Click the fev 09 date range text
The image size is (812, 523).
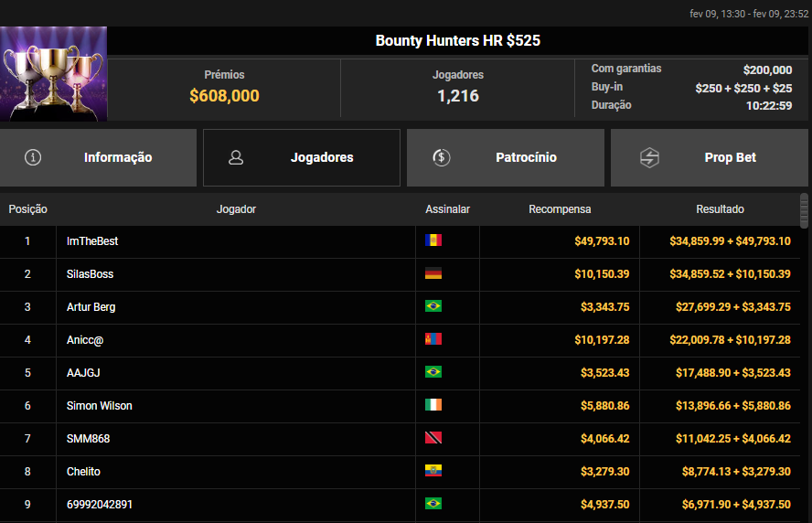point(749,14)
